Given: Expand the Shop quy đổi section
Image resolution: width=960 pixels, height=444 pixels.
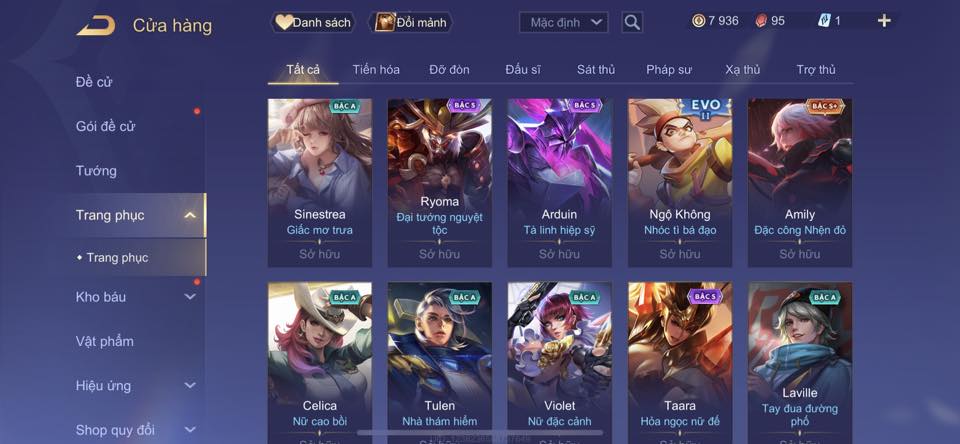Looking at the screenshot, I should tap(190, 430).
